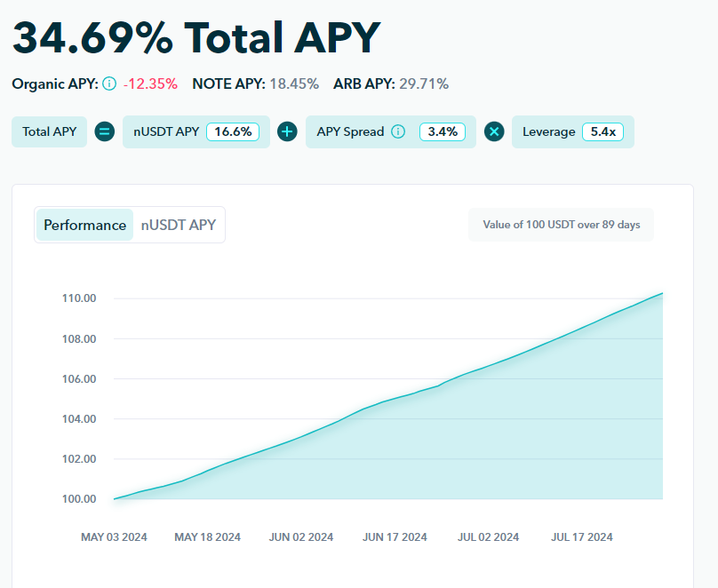The width and height of the screenshot is (718, 588).
Task: Click the Total APY formula label
Action: coord(50,131)
